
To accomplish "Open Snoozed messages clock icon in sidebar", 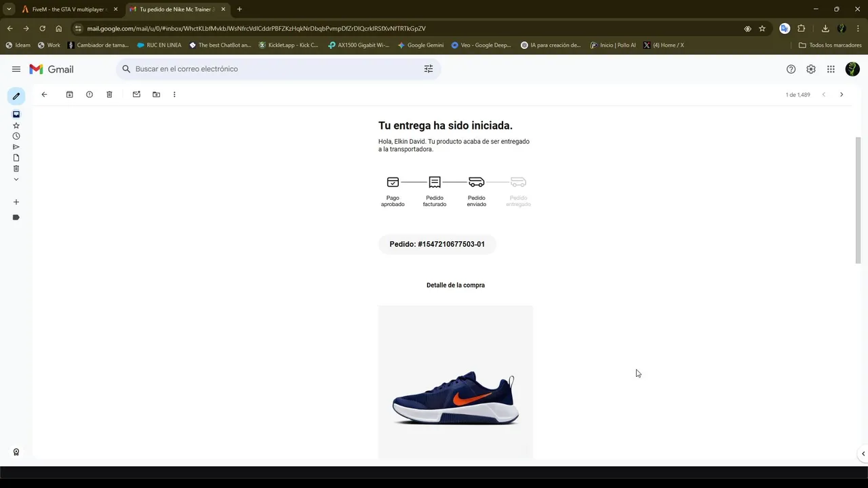I will tap(16, 136).
